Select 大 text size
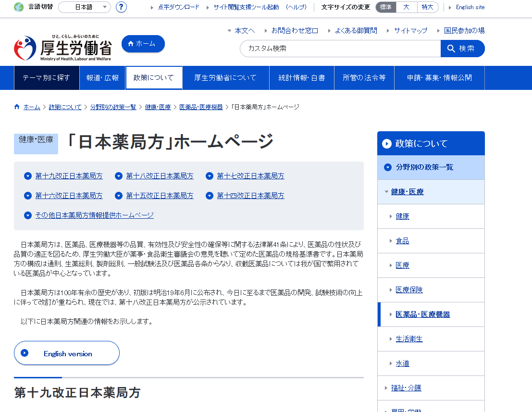532x412 pixels. click(406, 7)
